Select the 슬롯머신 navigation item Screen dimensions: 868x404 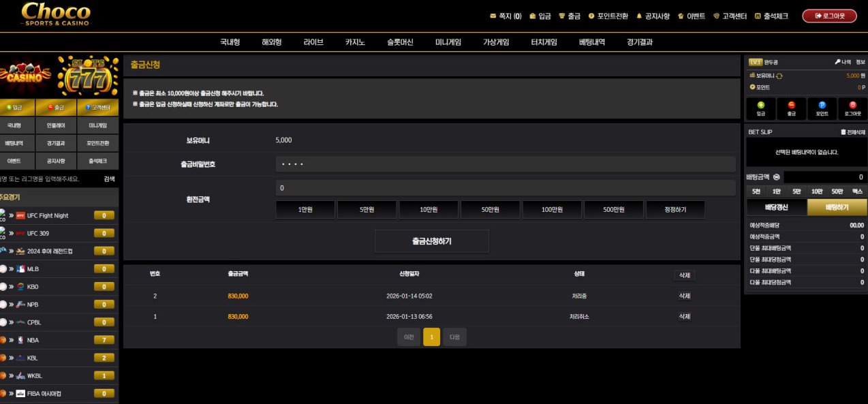(400, 42)
